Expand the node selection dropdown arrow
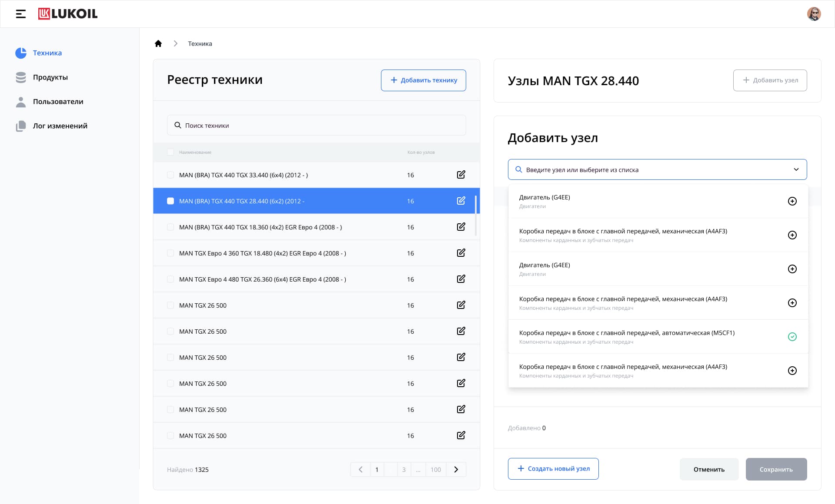835x504 pixels. 796,169
